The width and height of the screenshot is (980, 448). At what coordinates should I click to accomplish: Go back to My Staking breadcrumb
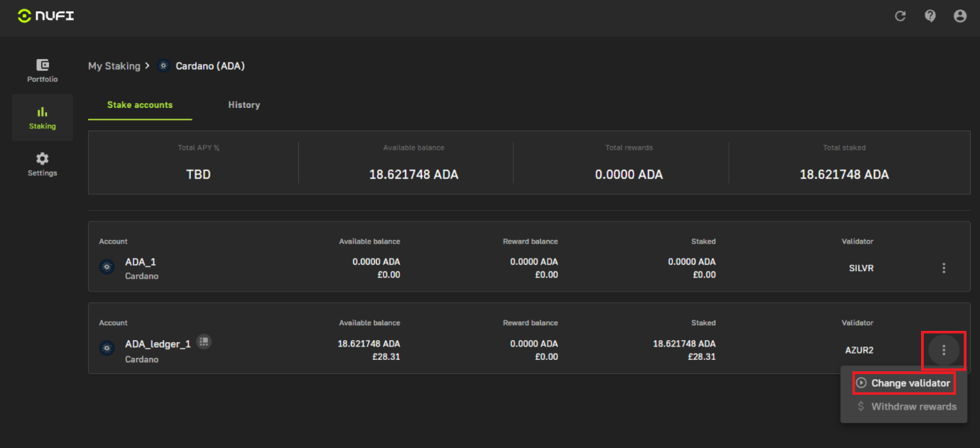(114, 66)
